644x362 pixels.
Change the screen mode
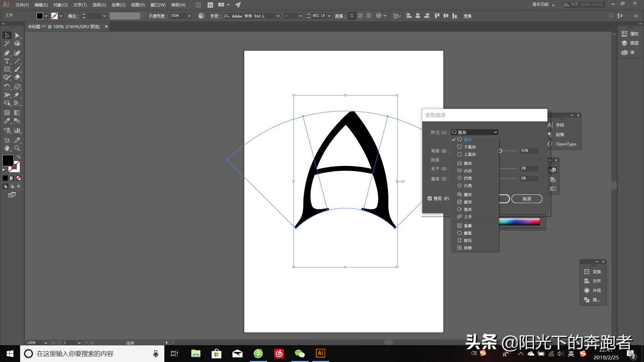coord(12,195)
